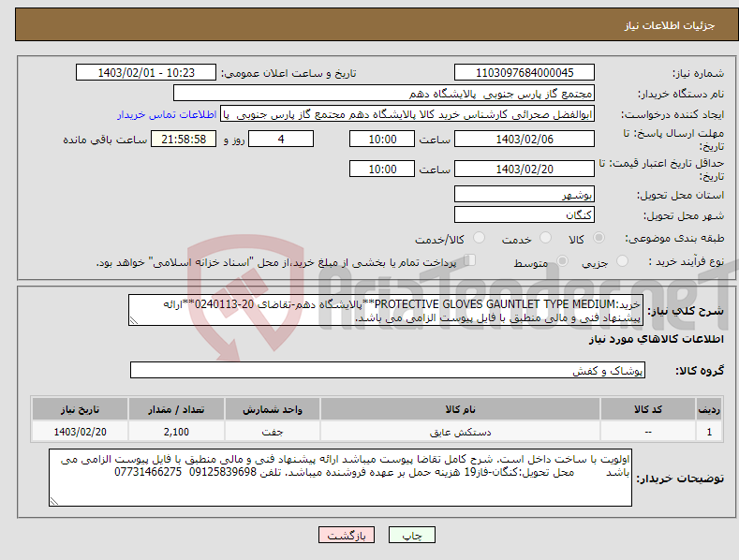Screen dimensions: 739x560
Task: Click the resize grip of the description text area
Action: [134, 321]
